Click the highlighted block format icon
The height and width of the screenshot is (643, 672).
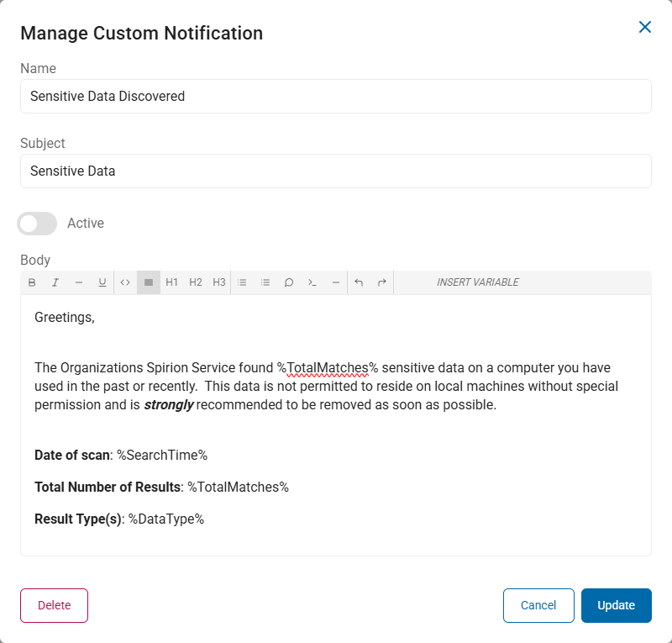click(149, 282)
